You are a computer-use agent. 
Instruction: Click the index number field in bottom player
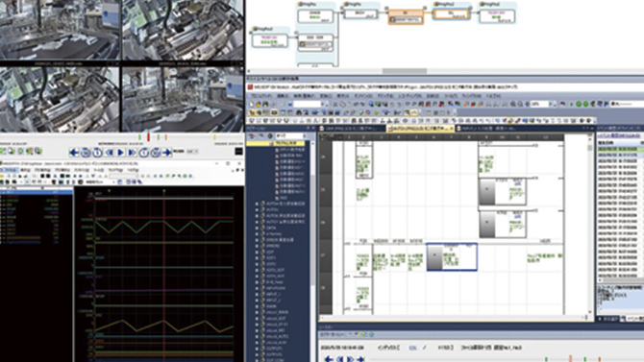[412, 348]
